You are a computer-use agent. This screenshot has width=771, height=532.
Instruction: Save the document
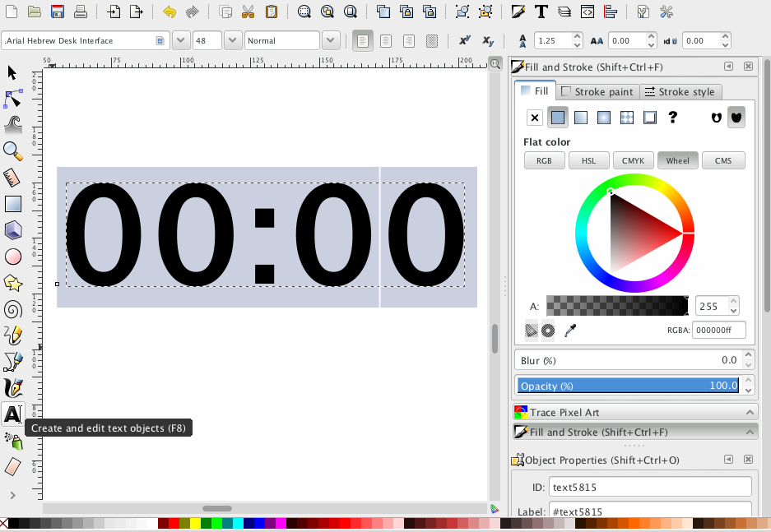click(x=58, y=12)
